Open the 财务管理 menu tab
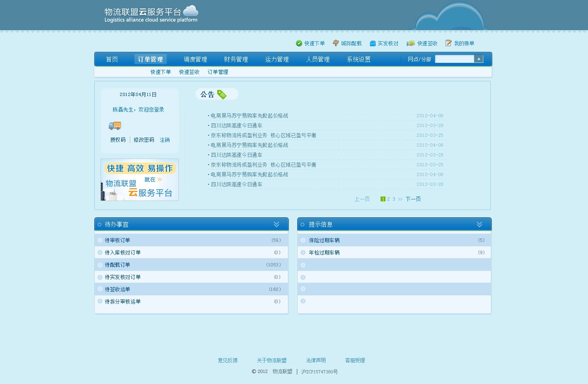Screen dimensions: 588x384 tap(236, 59)
